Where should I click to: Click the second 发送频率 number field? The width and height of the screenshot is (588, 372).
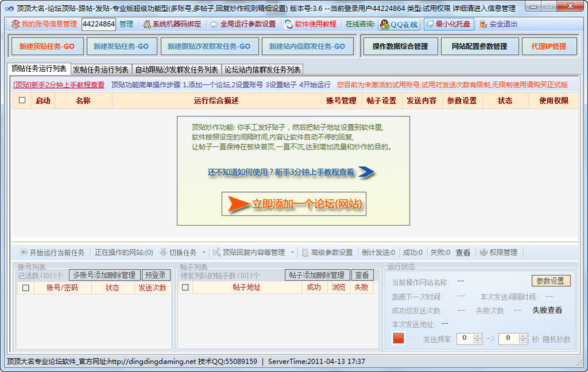[x=509, y=339]
